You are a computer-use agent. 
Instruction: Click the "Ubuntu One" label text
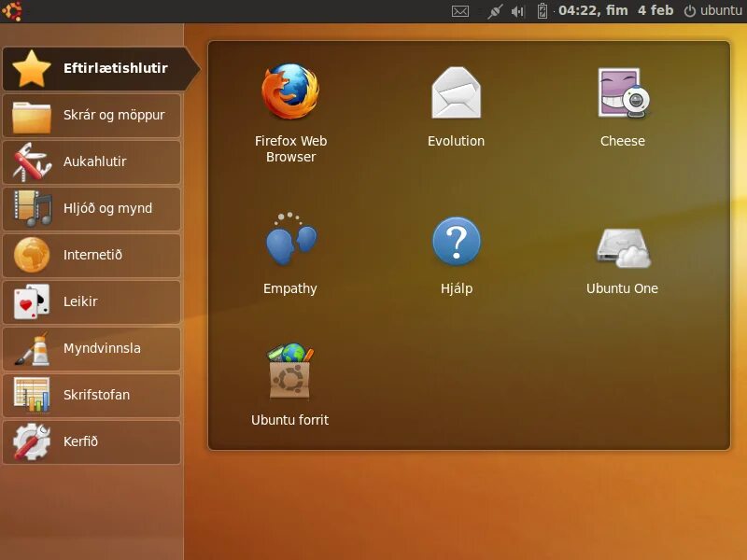[622, 288]
